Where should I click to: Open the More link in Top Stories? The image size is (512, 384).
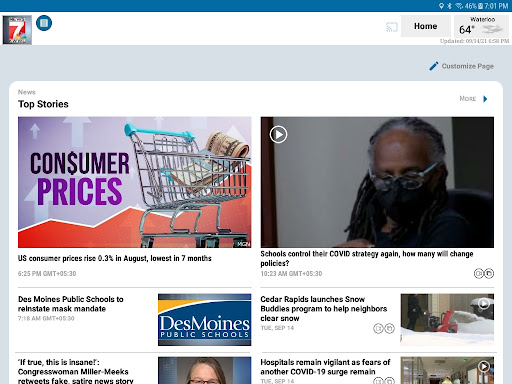467,99
